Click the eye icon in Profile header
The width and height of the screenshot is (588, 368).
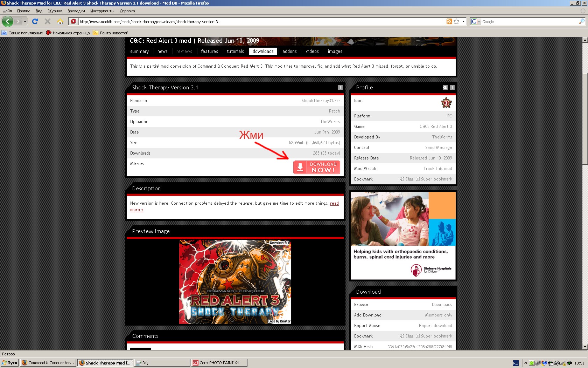(x=445, y=88)
